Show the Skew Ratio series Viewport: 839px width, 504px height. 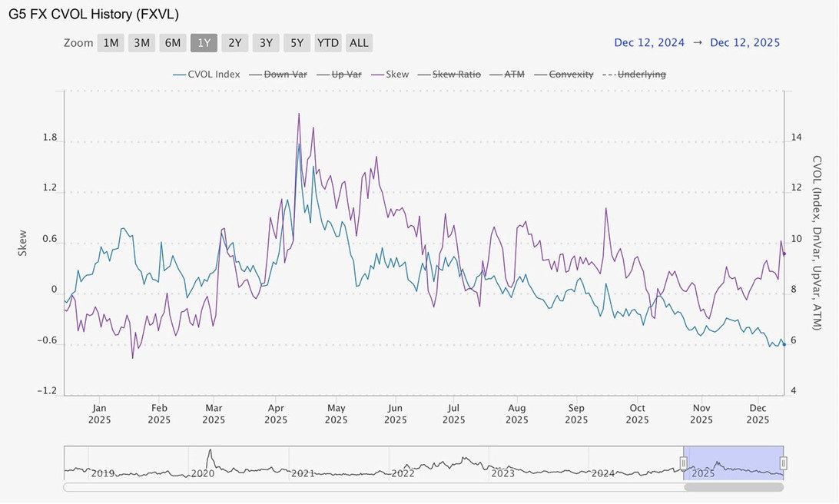pyautogui.click(x=449, y=75)
